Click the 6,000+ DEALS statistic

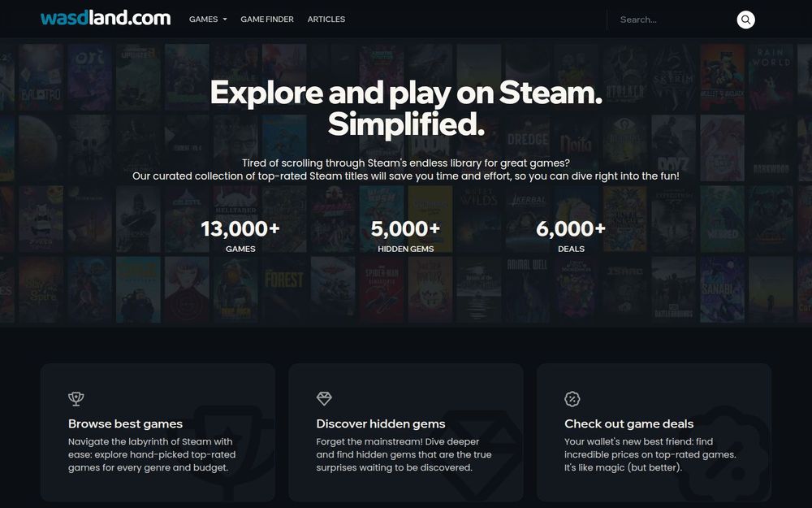(x=571, y=236)
